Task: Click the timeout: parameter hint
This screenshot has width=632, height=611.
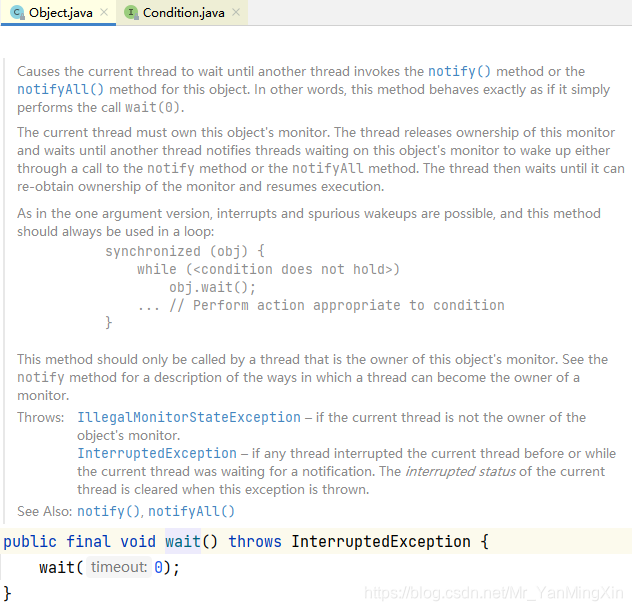Action: (119, 567)
